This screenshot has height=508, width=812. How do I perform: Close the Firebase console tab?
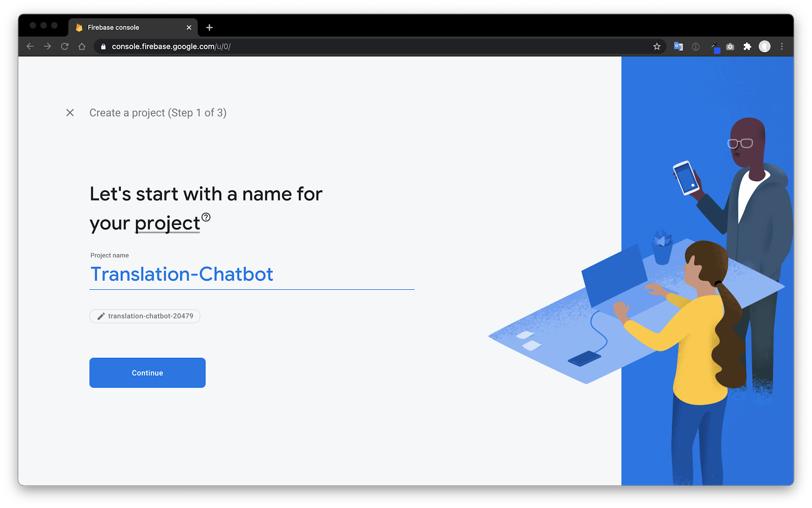click(189, 27)
